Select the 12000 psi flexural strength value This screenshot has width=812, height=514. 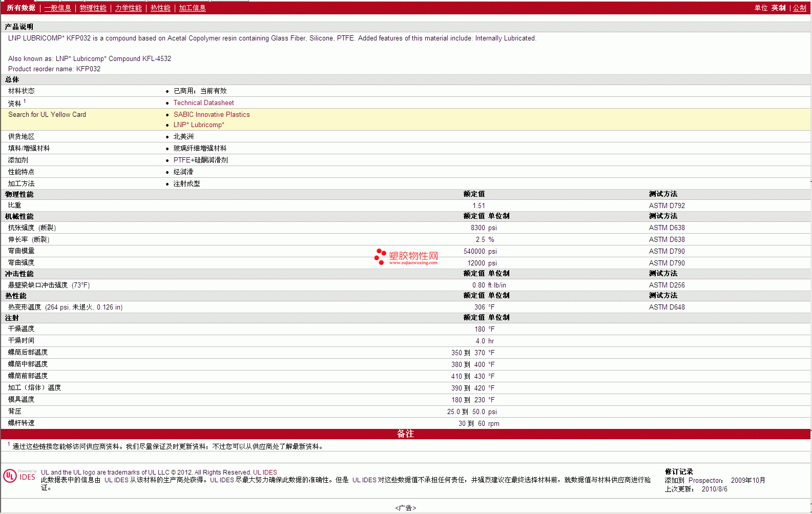pyautogui.click(x=482, y=263)
